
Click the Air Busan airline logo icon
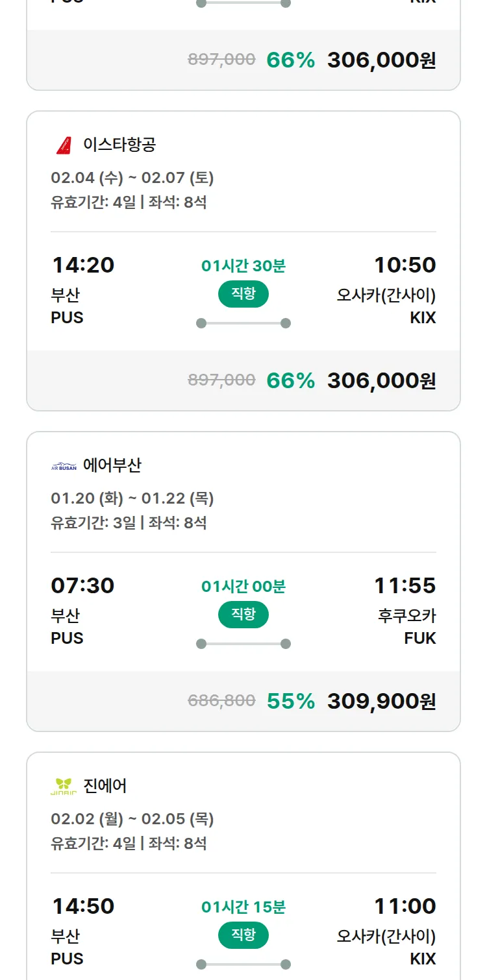click(64, 466)
